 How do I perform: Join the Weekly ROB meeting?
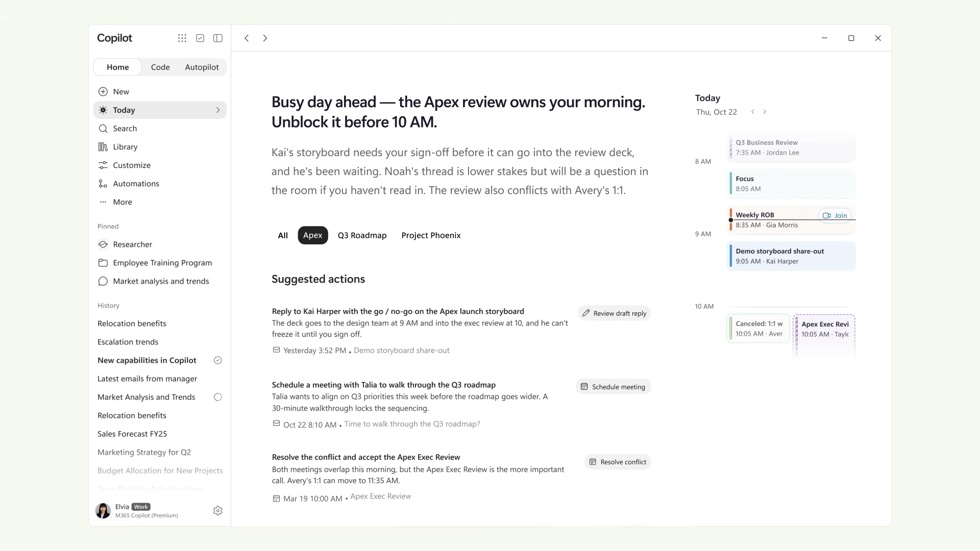tap(835, 215)
